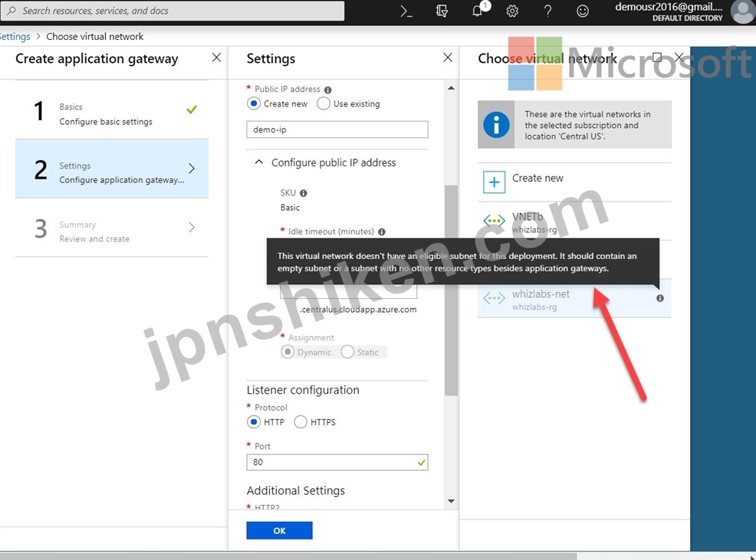Focus the public IP name field
This screenshot has width=756, height=560.
(337, 129)
